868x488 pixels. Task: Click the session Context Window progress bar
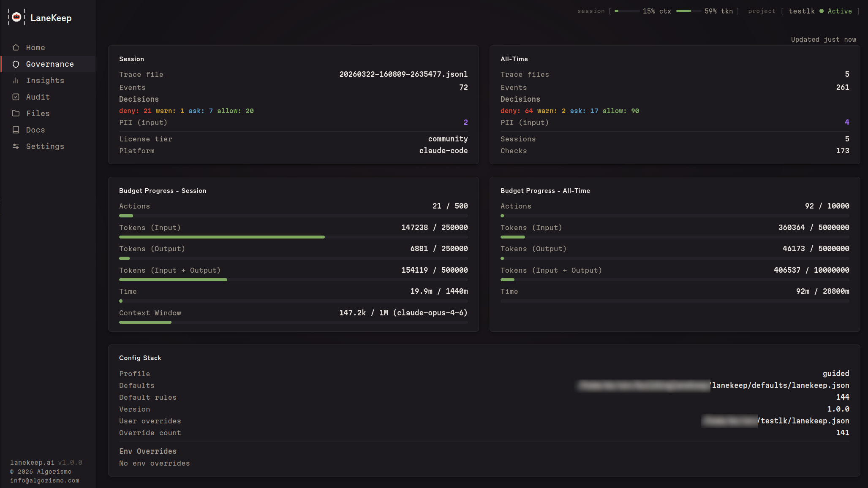(293, 322)
